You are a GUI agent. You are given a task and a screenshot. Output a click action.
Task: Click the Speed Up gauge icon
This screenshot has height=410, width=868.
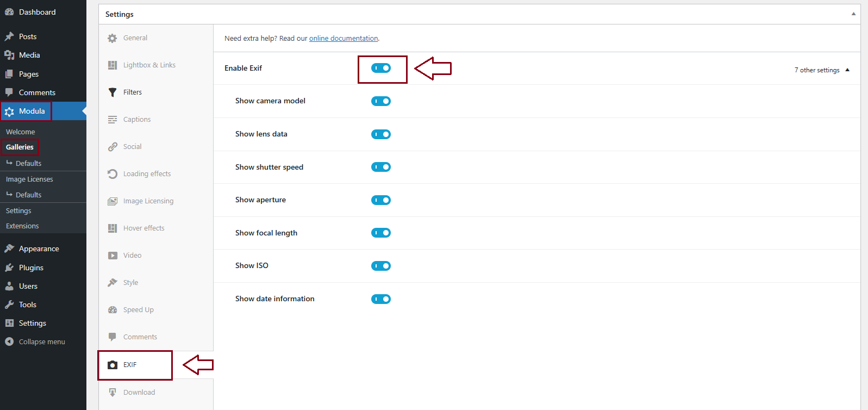113,310
